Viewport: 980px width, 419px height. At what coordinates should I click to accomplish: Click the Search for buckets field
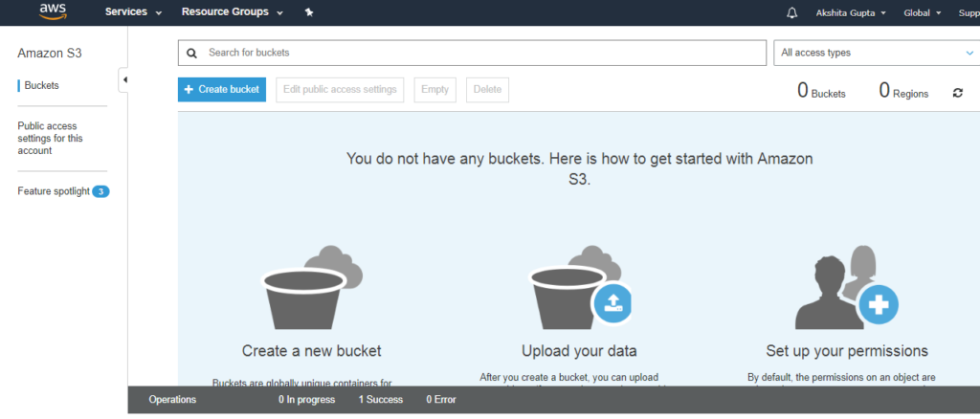pos(472,53)
